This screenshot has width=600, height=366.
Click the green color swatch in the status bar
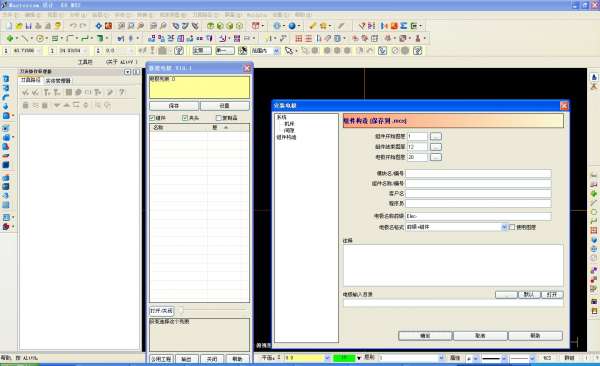point(344,358)
